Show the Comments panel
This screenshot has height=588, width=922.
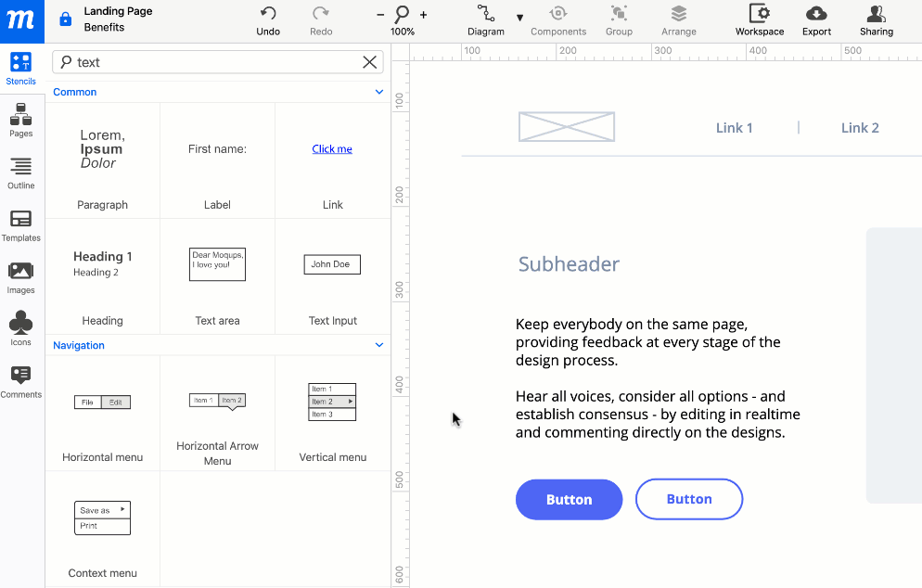(x=21, y=381)
